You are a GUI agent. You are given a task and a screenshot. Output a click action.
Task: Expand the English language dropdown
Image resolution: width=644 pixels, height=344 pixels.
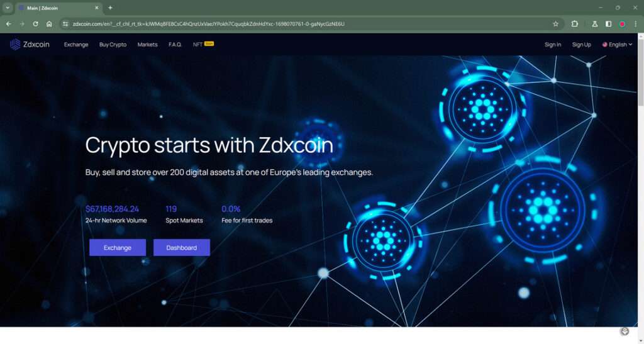617,44
